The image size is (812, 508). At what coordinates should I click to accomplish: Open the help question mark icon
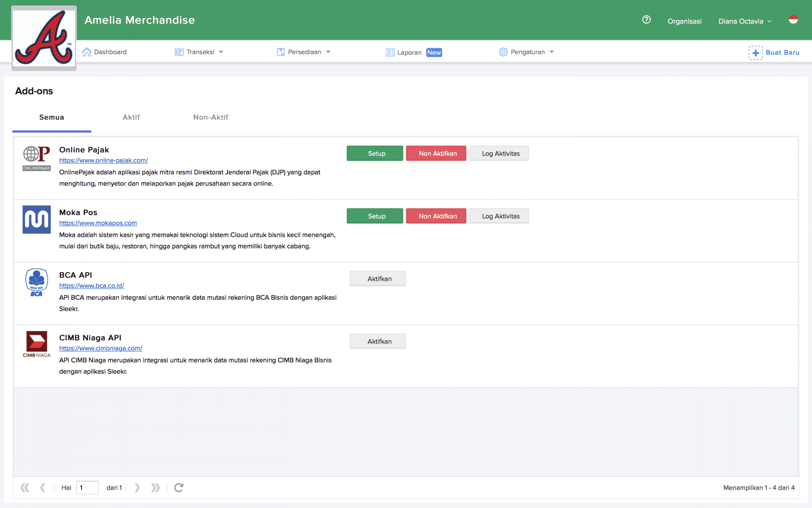tap(647, 20)
